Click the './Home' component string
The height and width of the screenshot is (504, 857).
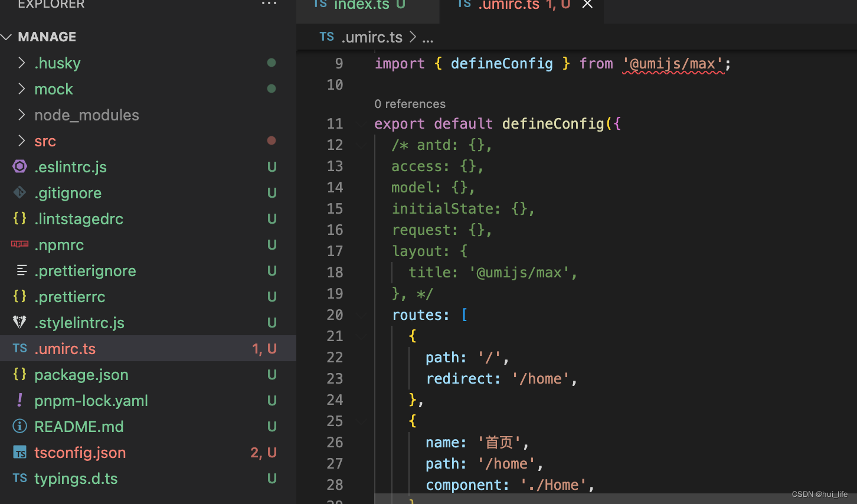[553, 485]
